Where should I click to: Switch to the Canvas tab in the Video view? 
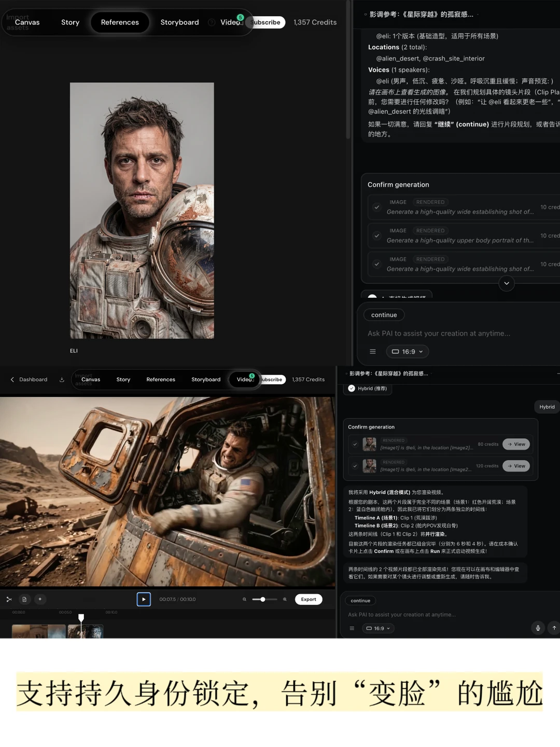(91, 380)
